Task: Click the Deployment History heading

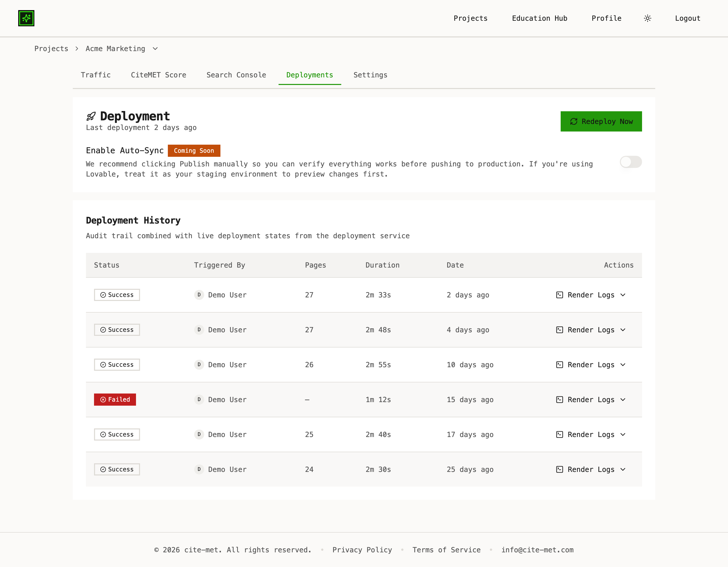Action: pyautogui.click(x=133, y=221)
